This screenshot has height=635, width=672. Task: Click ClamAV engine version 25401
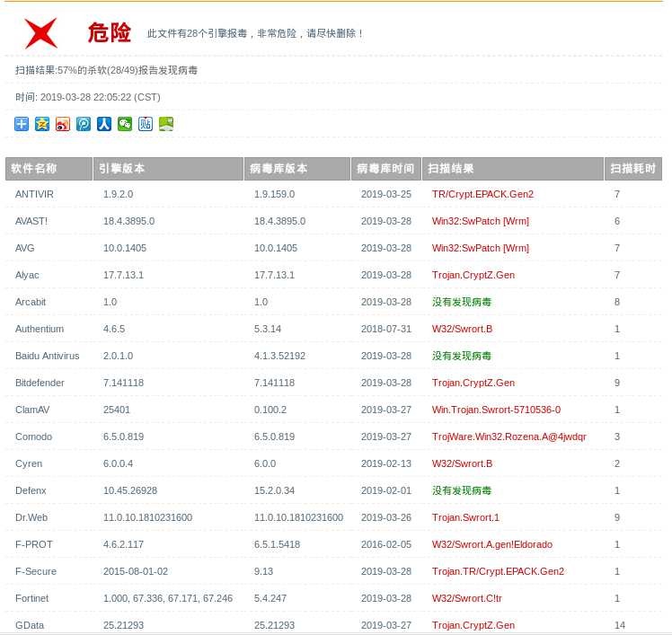pyautogui.click(x=117, y=410)
